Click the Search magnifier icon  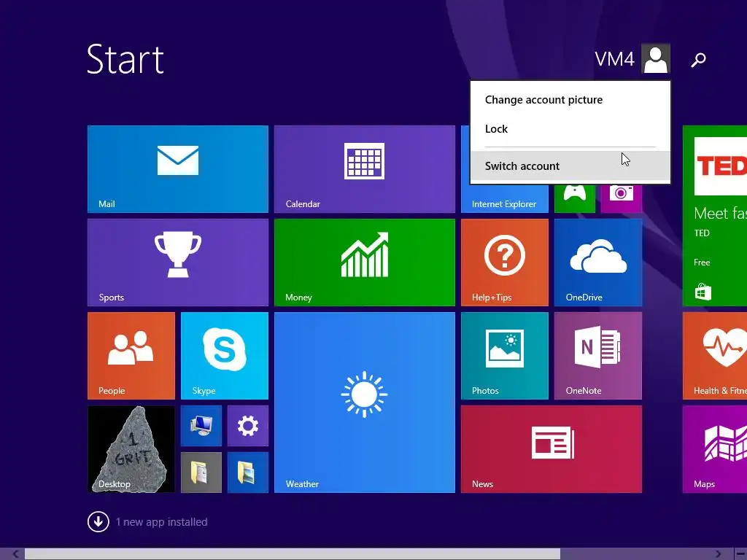(x=698, y=60)
